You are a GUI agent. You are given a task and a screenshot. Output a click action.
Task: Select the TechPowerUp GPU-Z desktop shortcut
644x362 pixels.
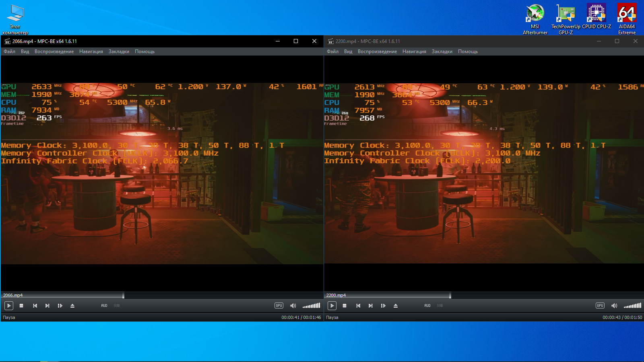[x=566, y=19]
